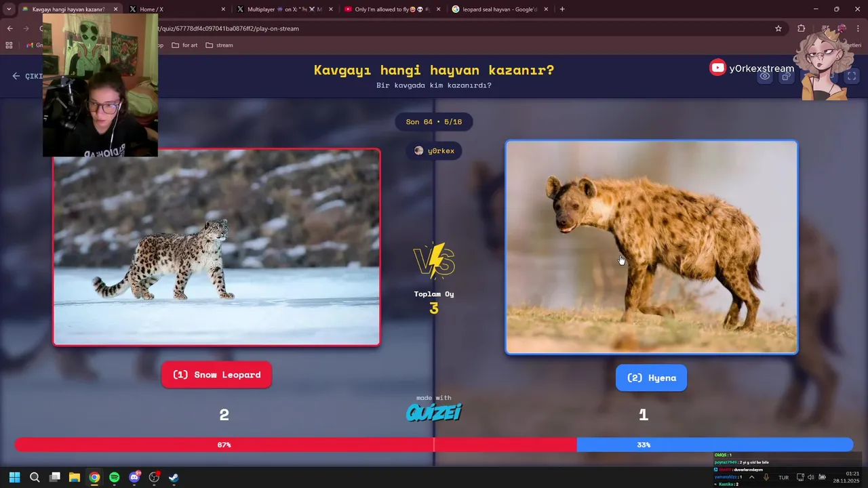Screen dimensions: 868x488
Task: Switch to 'Only I'm allowed to fly' tab
Action: pos(391,9)
